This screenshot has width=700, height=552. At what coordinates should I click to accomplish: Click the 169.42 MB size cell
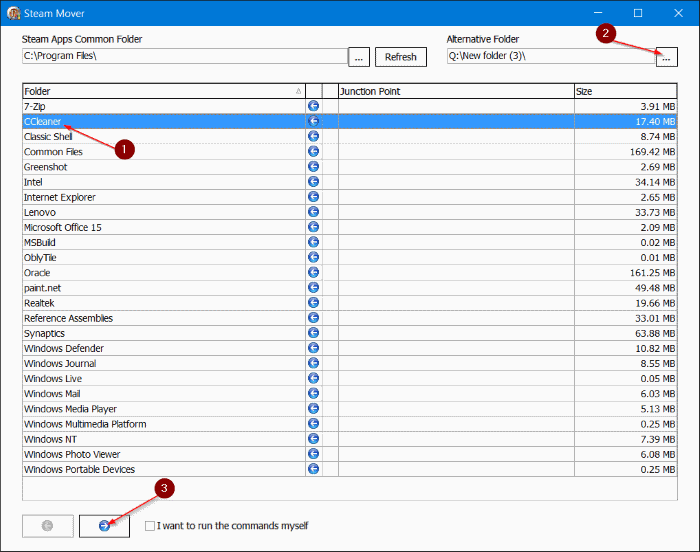625,152
